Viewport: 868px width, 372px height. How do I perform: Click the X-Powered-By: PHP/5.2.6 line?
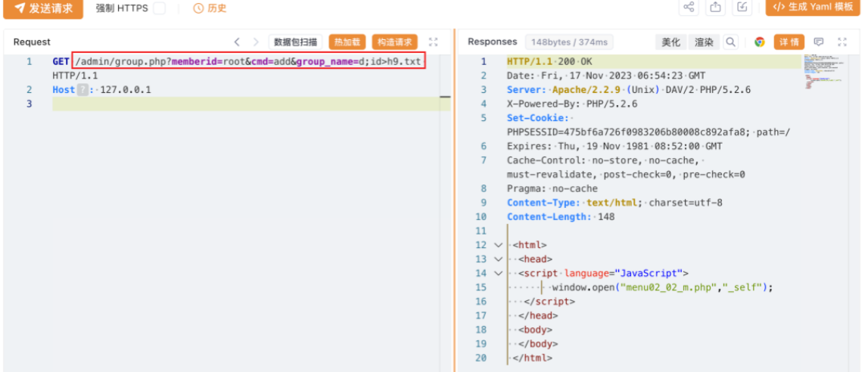point(572,104)
